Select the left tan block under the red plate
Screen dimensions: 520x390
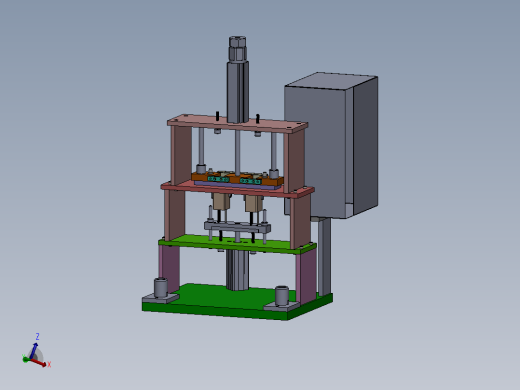click(221, 201)
